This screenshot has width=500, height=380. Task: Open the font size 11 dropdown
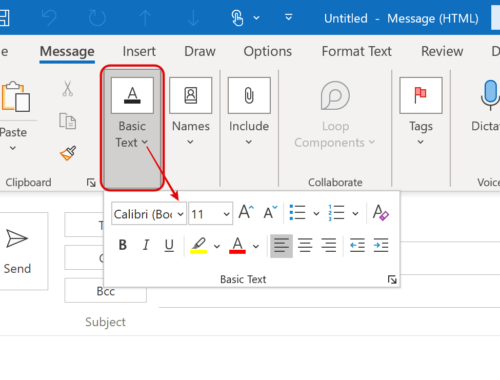click(x=227, y=214)
